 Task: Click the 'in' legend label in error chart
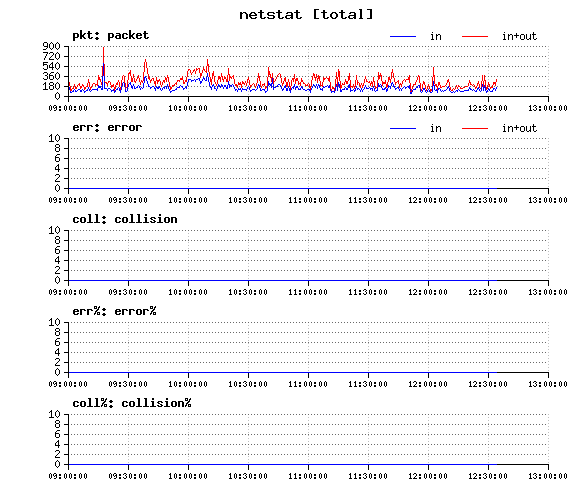(436, 128)
